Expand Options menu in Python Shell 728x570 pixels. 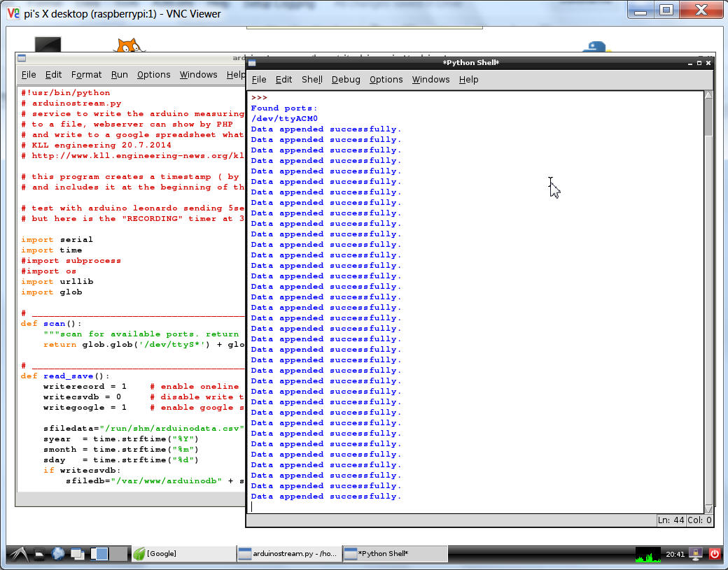pyautogui.click(x=386, y=80)
